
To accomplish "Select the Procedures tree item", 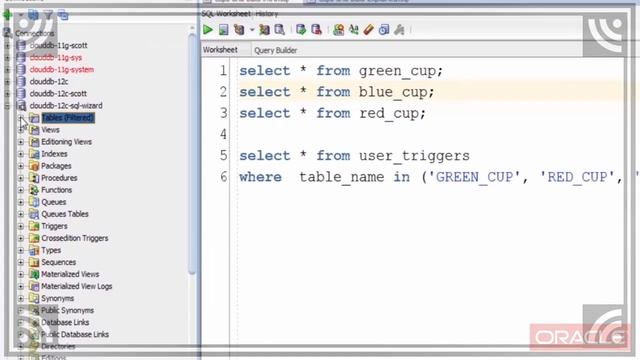I will 59,178.
